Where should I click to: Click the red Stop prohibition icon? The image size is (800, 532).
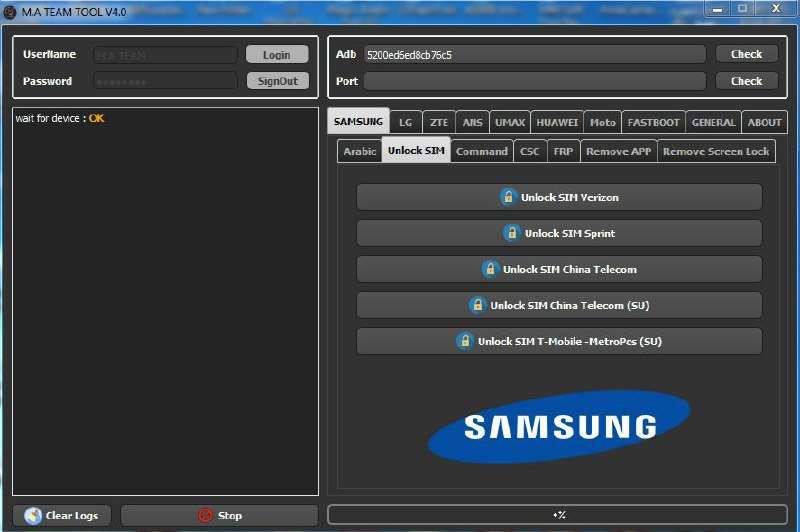click(x=205, y=515)
